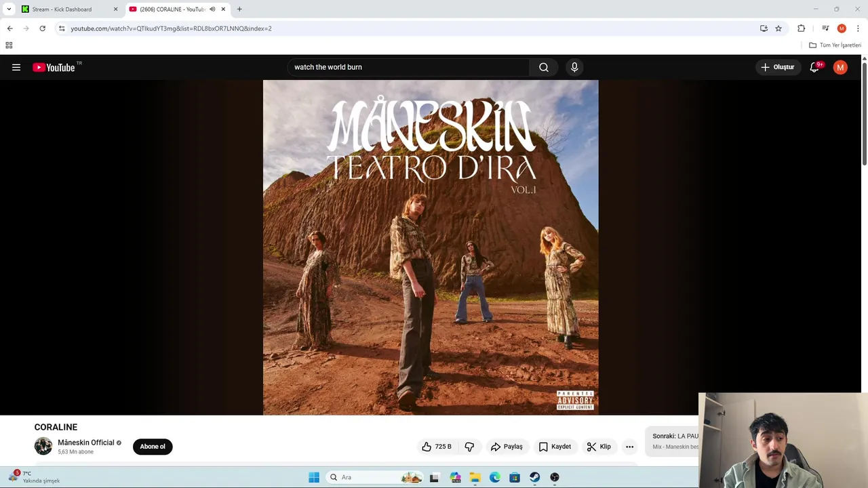Open Chrome profile M avatar
868x488 pixels.
pos(842,28)
